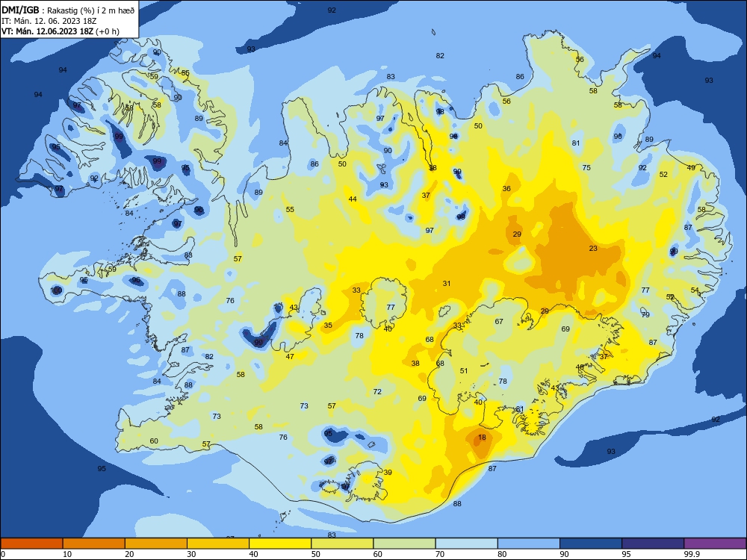
Task: Click the humidity value '51' on the map
Action: 464,370
